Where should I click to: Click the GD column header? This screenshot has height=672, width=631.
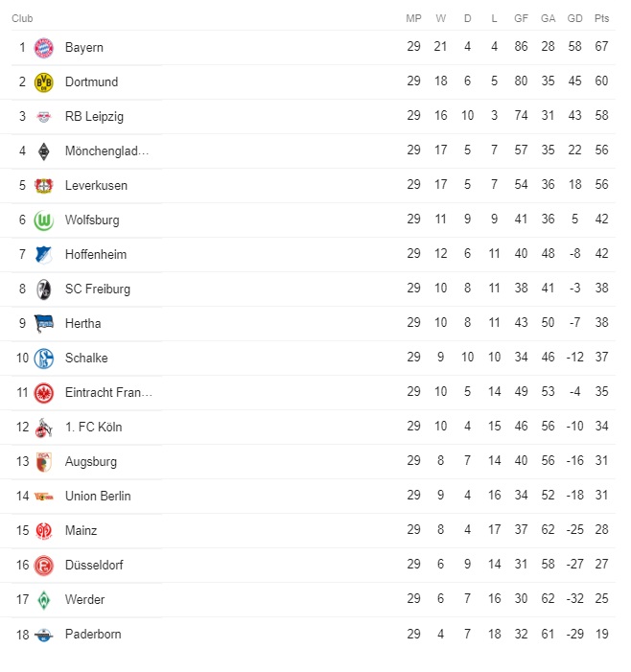click(x=574, y=18)
